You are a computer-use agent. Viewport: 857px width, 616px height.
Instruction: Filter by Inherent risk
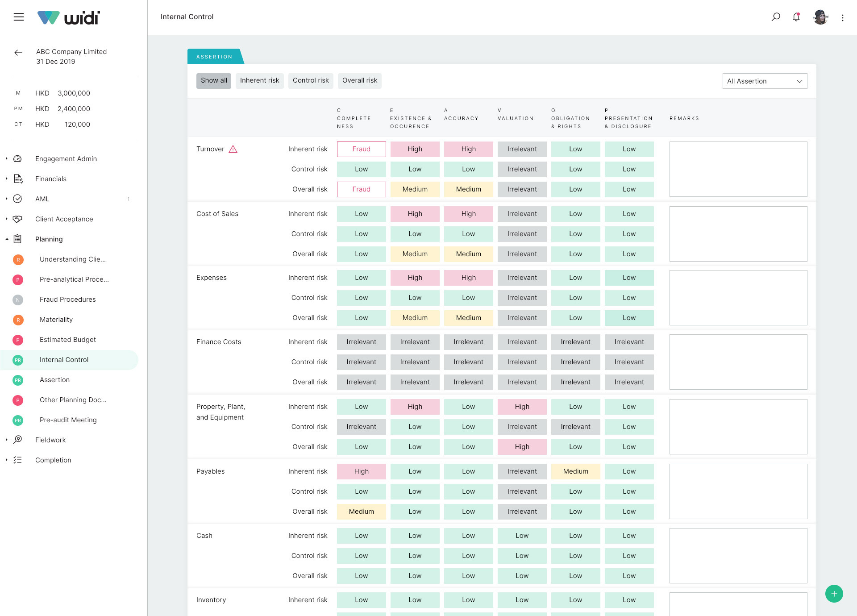click(259, 81)
